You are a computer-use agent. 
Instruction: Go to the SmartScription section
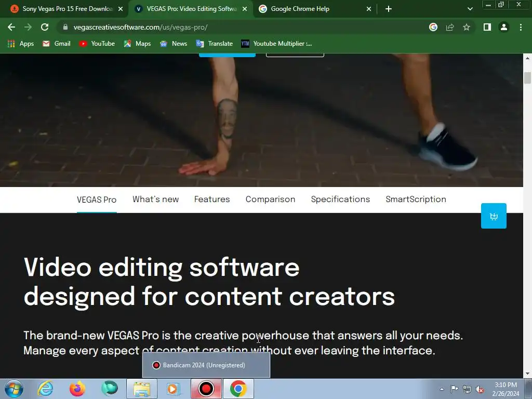click(416, 199)
